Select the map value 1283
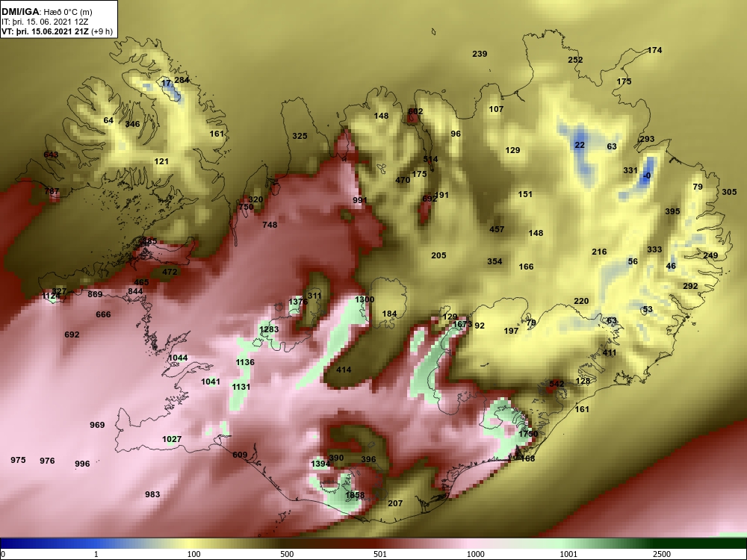 pos(269,329)
